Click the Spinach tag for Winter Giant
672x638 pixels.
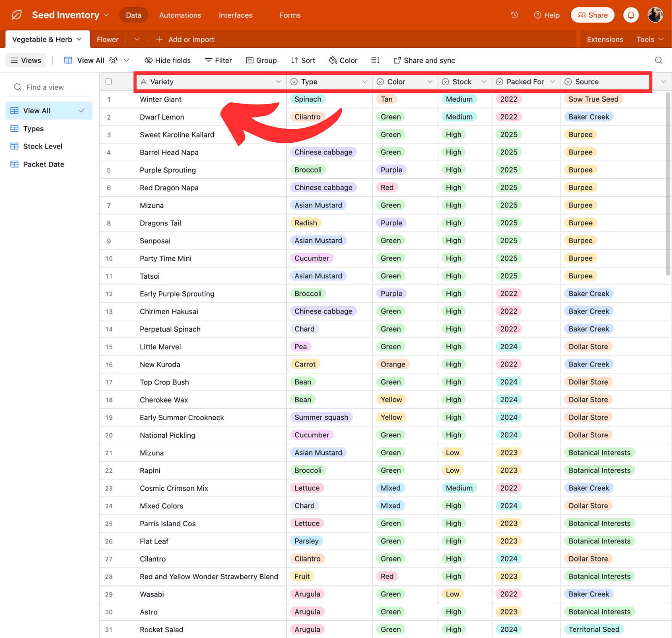pos(307,99)
